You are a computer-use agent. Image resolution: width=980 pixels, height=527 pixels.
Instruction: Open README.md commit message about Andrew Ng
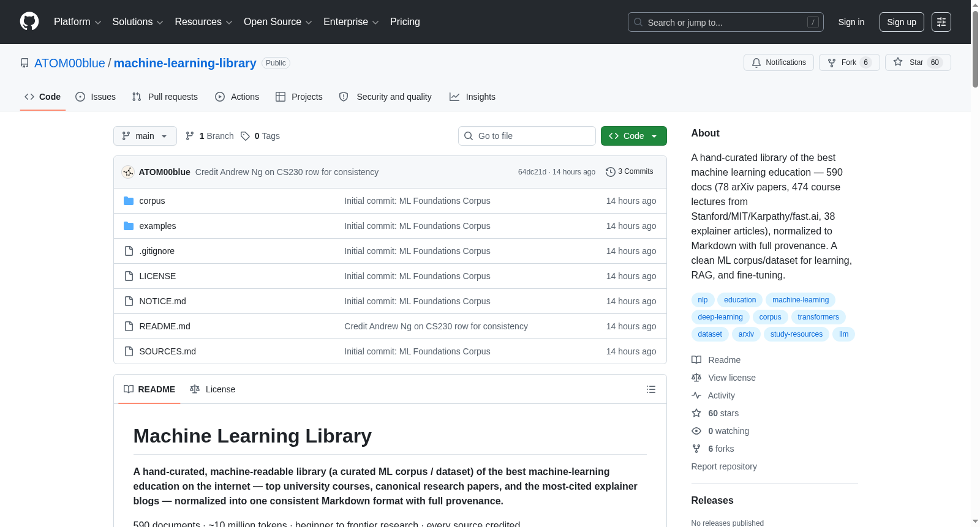pos(436,326)
